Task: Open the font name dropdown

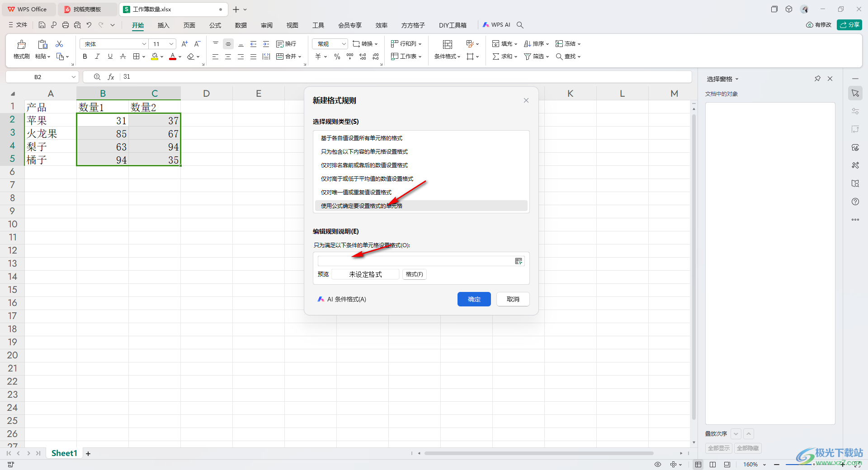Action: [144, 44]
